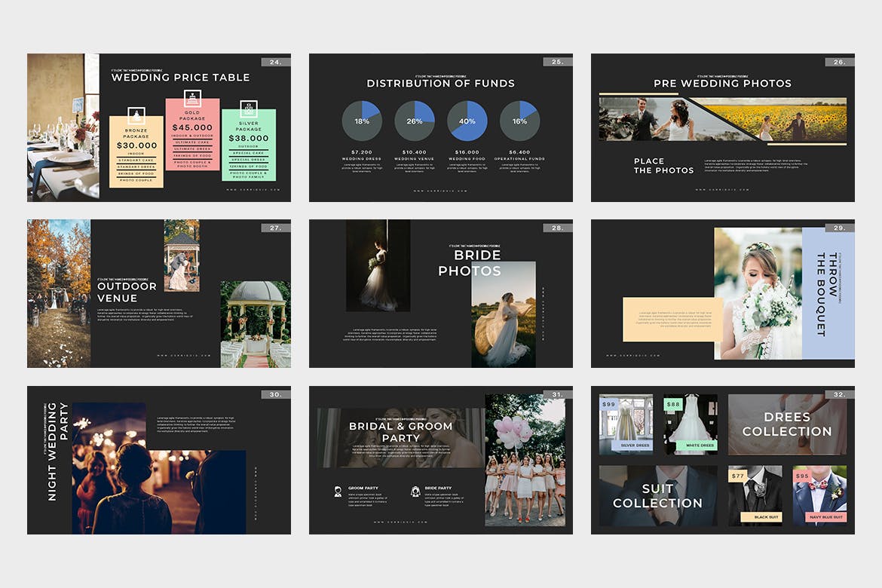Select the 18% wedding dress pie chart
This screenshot has height=588, width=882.
click(362, 121)
